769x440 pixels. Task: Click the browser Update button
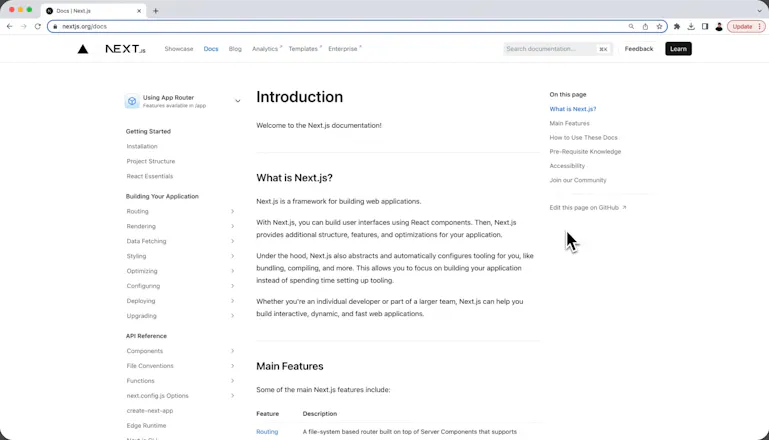[x=746, y=26]
